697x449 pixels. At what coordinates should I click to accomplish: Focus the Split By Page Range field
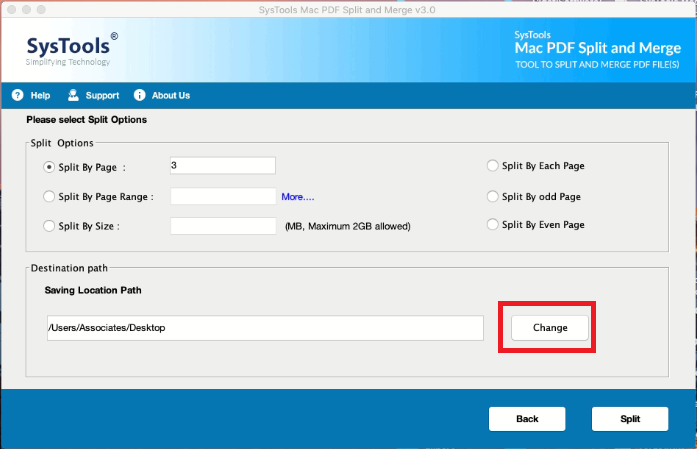pyautogui.click(x=223, y=196)
